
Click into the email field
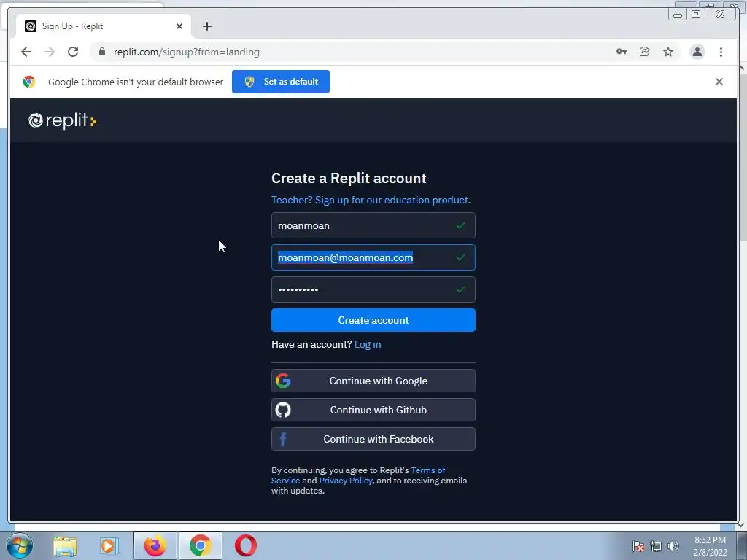(373, 257)
